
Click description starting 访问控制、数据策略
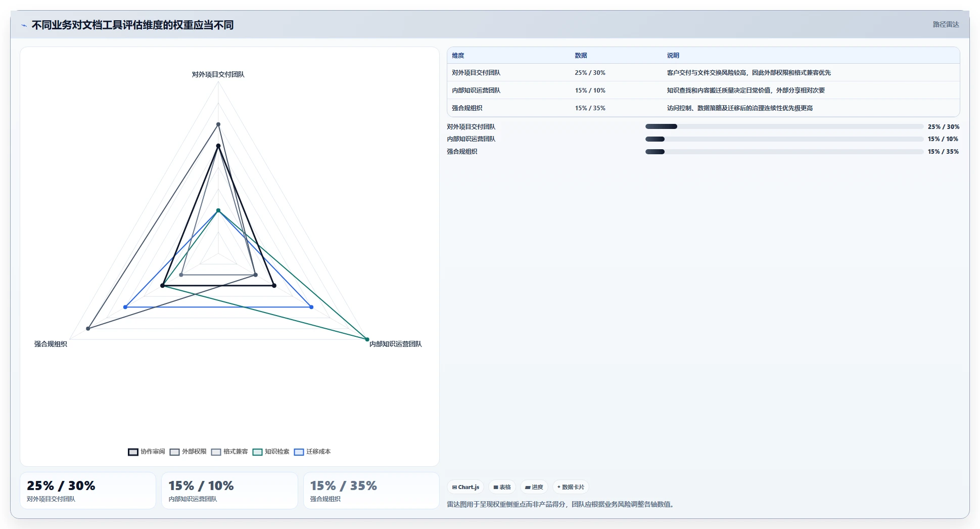tap(739, 108)
